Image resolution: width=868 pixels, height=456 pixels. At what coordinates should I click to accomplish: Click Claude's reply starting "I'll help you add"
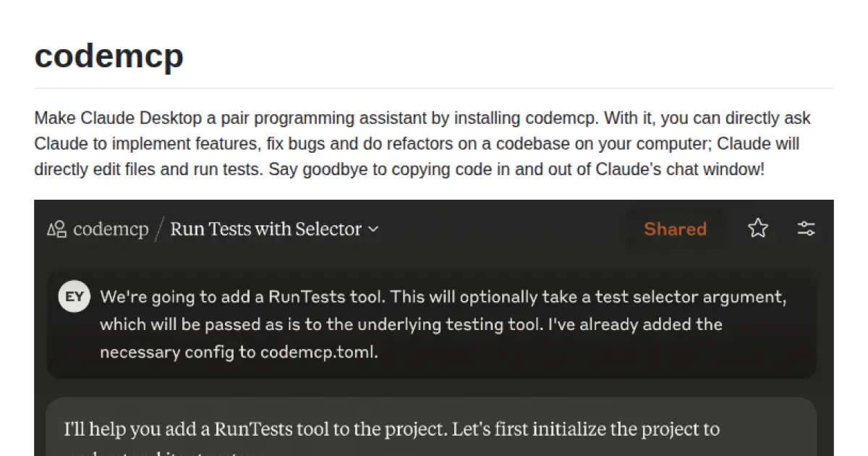[391, 429]
